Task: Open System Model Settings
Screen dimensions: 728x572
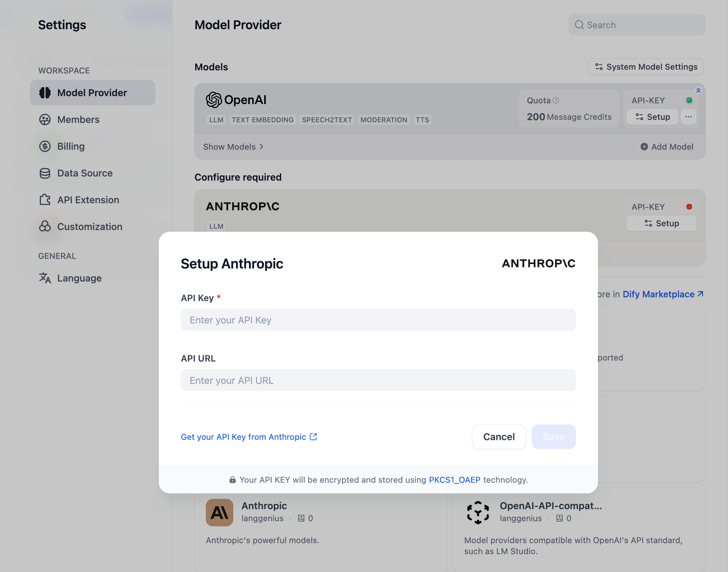Action: tap(645, 67)
